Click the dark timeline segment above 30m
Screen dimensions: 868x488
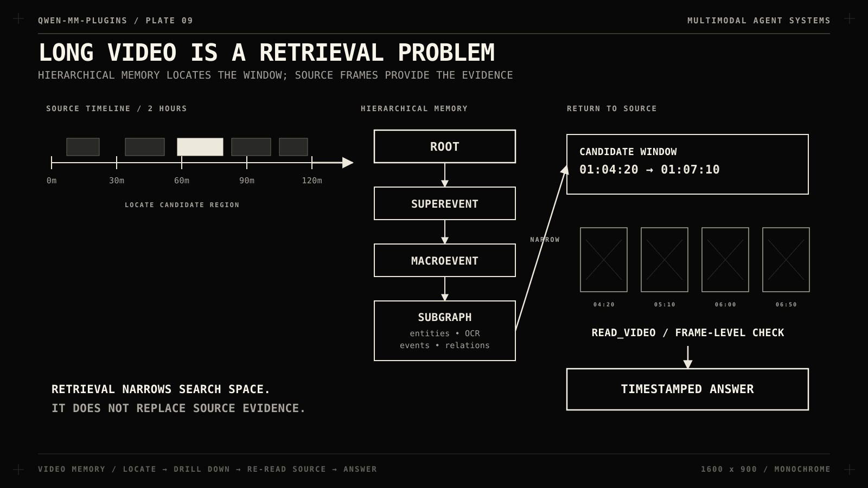coord(145,147)
